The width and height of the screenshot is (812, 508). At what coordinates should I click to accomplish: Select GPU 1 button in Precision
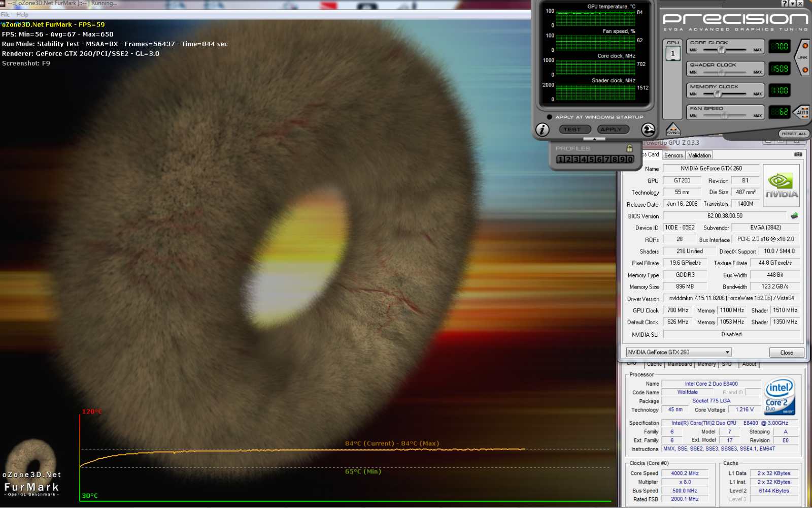673,53
